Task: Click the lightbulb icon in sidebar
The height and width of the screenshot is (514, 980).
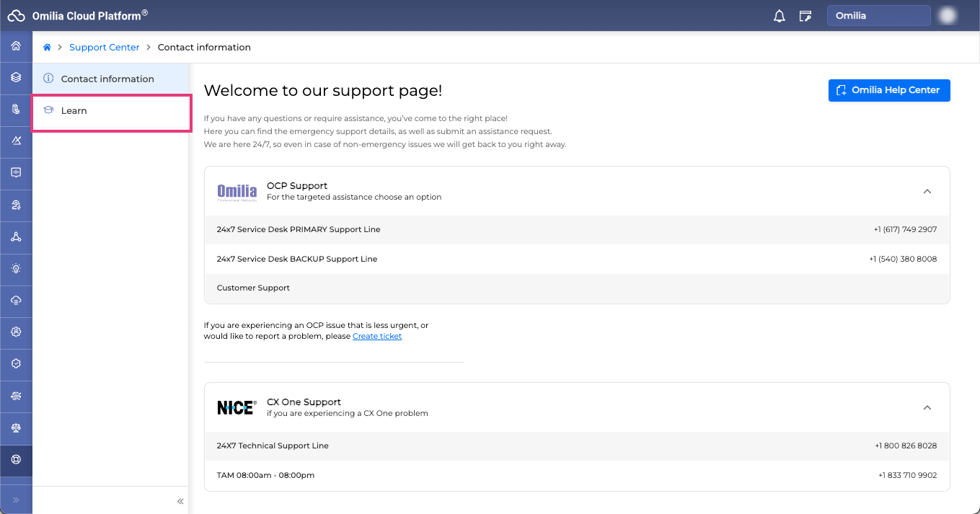Action: tap(16, 268)
